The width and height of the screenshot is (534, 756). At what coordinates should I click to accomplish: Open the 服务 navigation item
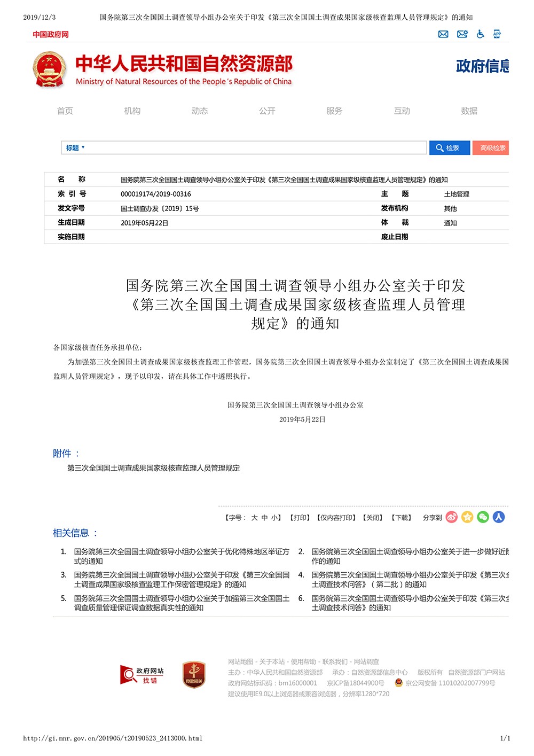click(334, 111)
